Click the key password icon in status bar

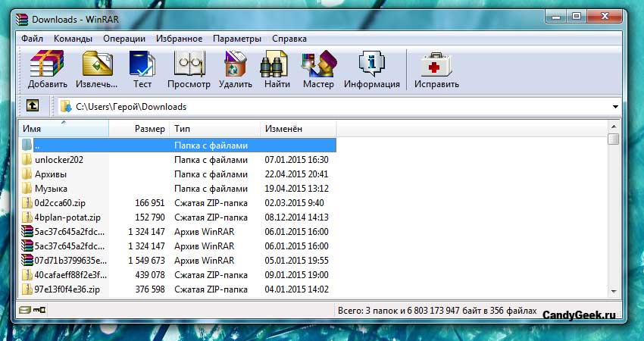(39, 310)
